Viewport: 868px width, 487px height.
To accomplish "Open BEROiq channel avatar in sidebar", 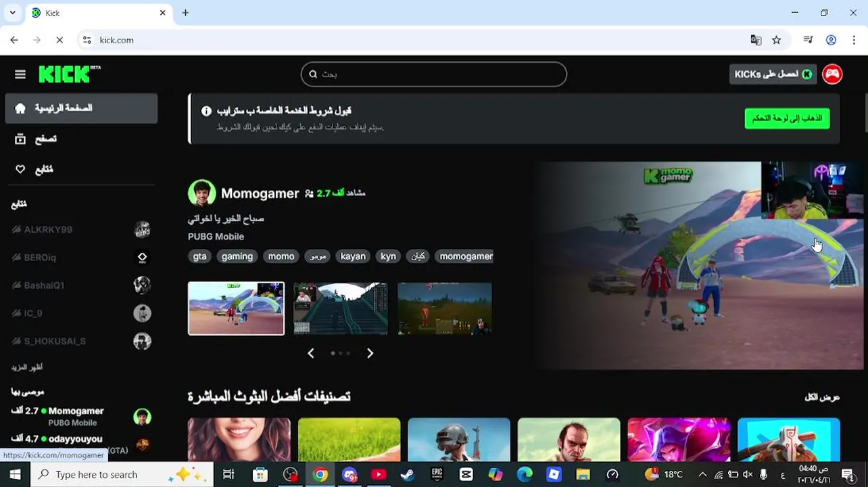I will click(142, 258).
